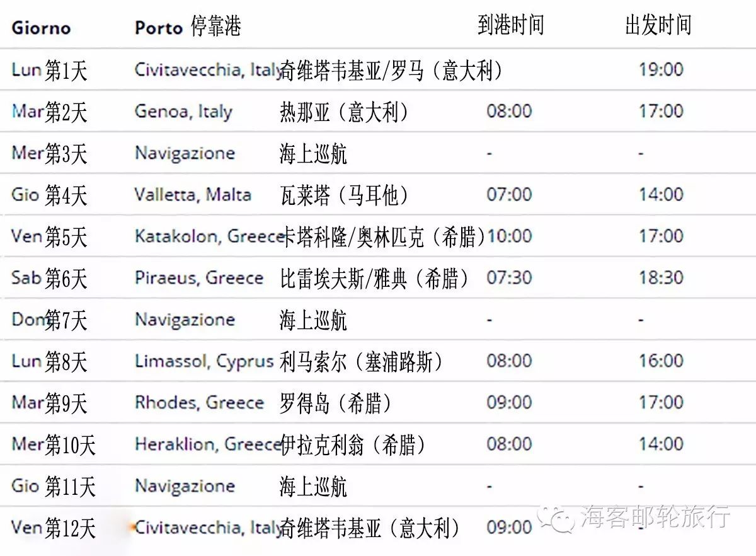Select the Genoa, Italy port row
This screenshot has width=756, height=556.
(378, 111)
